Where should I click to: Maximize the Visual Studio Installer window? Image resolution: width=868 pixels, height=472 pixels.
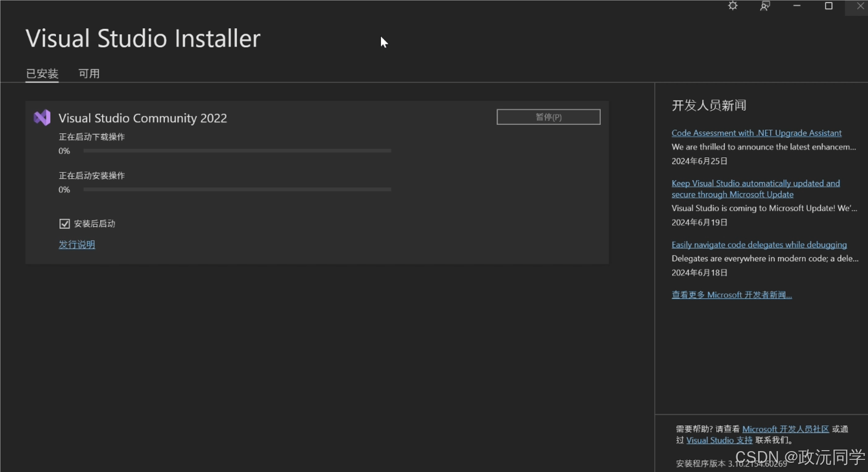tap(829, 6)
